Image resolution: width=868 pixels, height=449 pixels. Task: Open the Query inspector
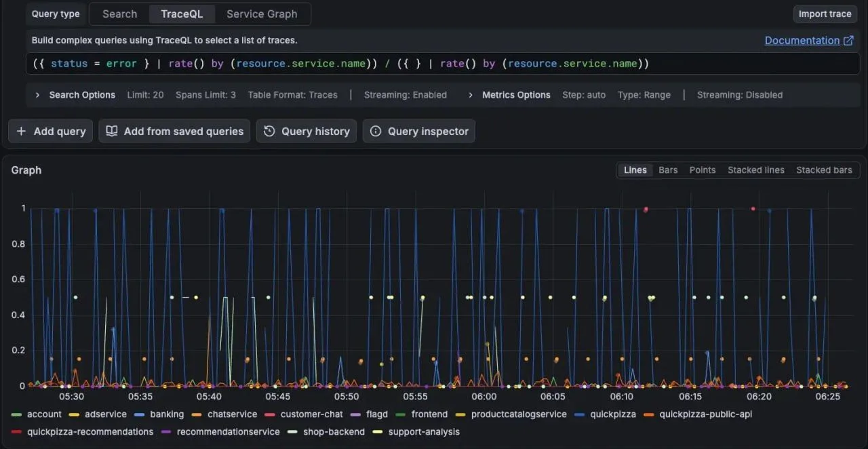click(x=419, y=132)
